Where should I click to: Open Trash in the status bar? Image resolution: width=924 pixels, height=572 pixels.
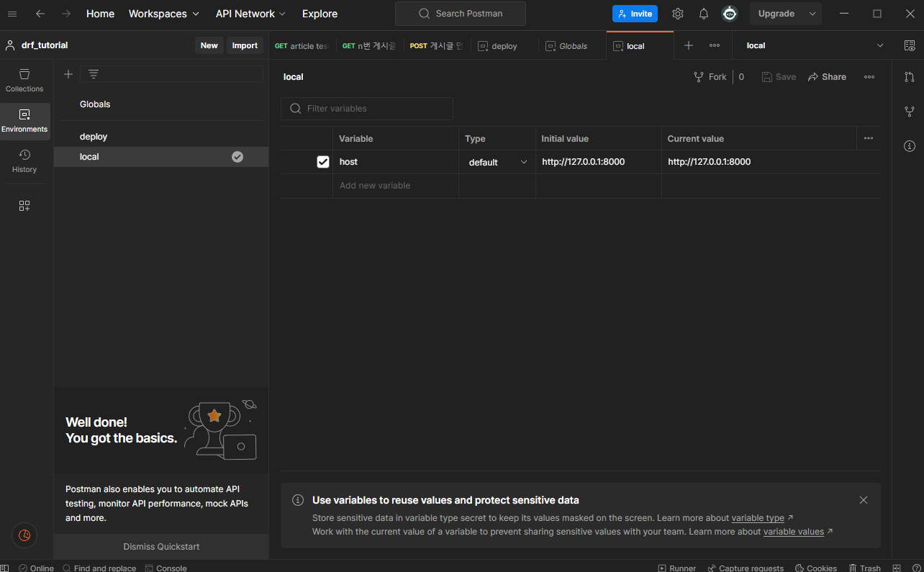coord(864,568)
